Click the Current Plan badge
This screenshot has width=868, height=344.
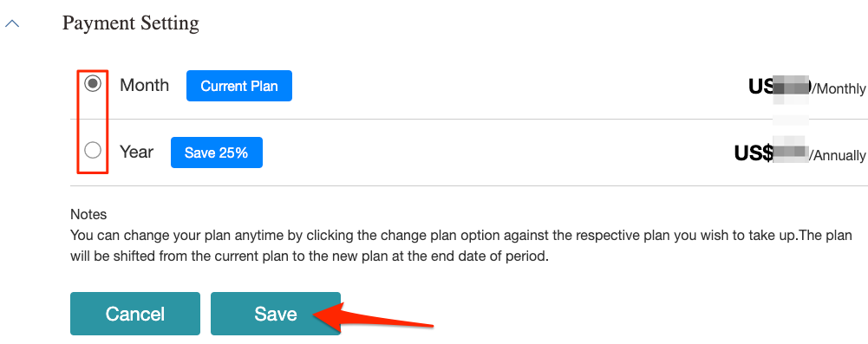tap(239, 86)
